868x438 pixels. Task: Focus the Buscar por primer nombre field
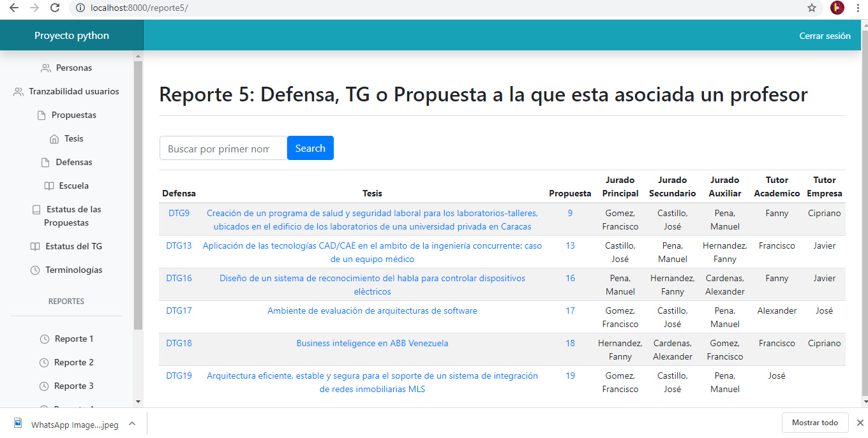pyautogui.click(x=223, y=148)
